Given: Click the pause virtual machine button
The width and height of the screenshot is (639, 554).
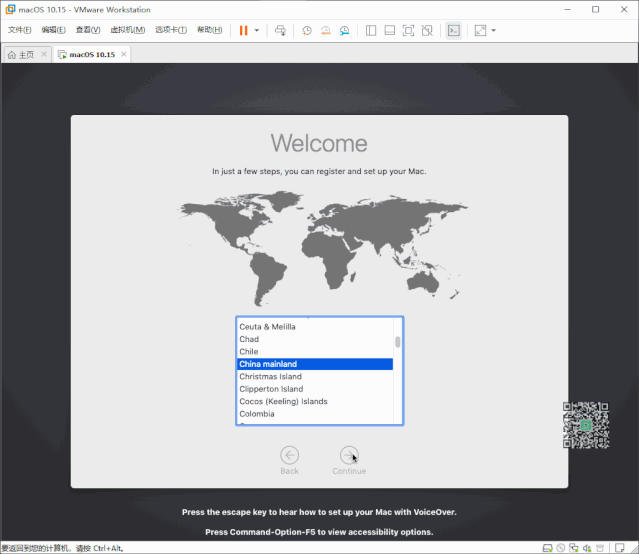Looking at the screenshot, I should [243, 30].
